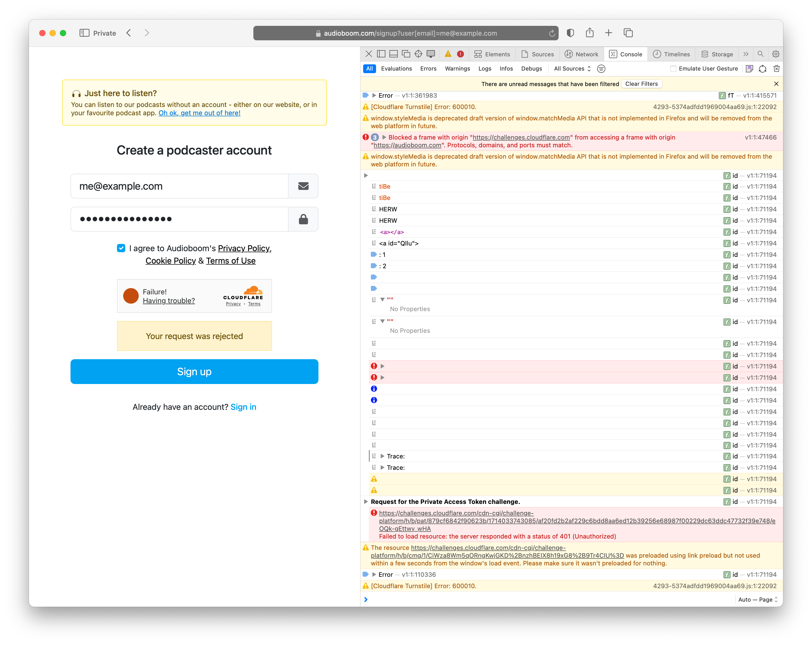
Task: Open the device settings monitor icon
Action: click(431, 54)
